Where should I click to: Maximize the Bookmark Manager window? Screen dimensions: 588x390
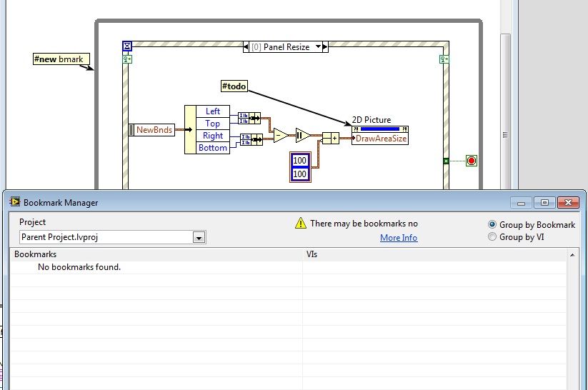coord(545,203)
